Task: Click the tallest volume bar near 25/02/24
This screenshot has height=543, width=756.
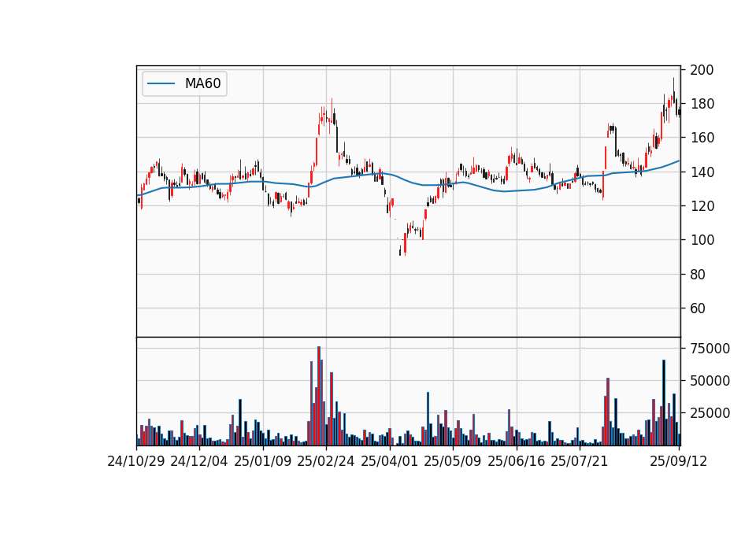Action: point(319,396)
